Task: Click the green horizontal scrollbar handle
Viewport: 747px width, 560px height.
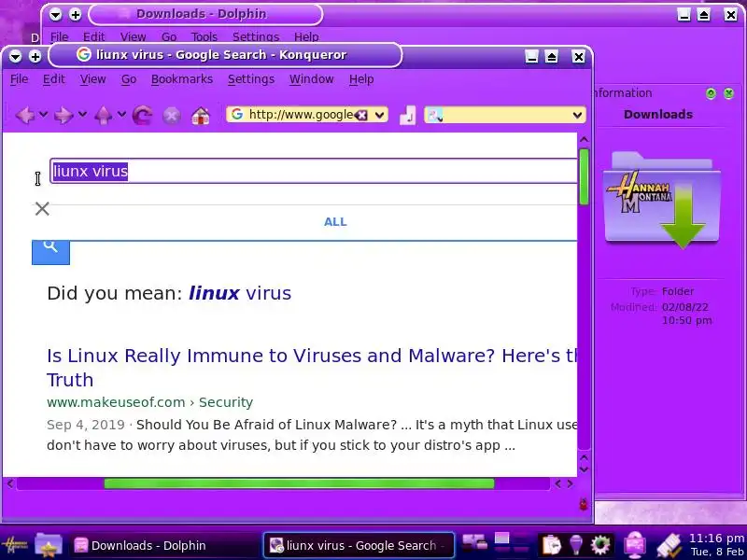Action: point(299,483)
